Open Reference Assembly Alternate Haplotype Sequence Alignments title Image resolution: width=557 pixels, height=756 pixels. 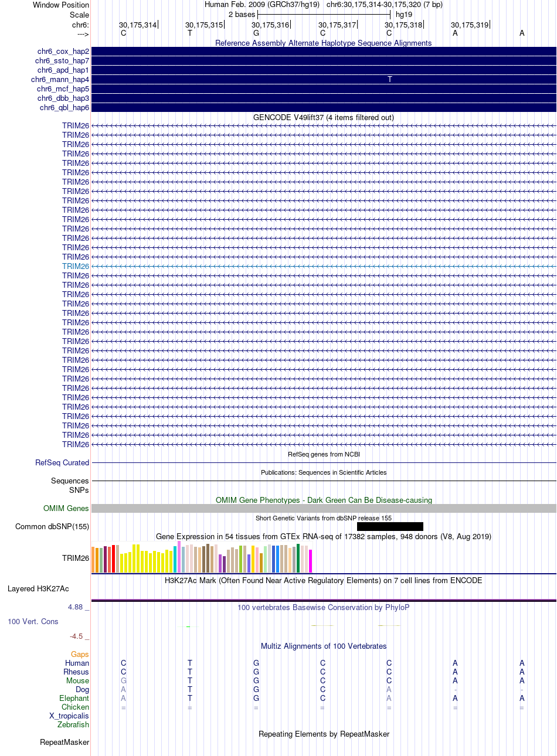[x=324, y=43]
